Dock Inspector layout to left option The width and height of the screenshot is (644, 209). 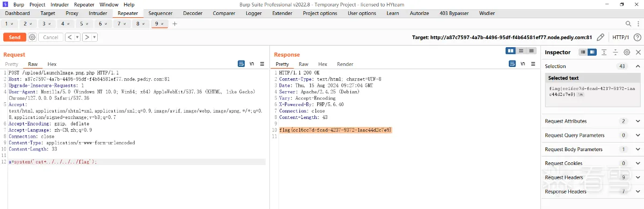click(x=582, y=52)
